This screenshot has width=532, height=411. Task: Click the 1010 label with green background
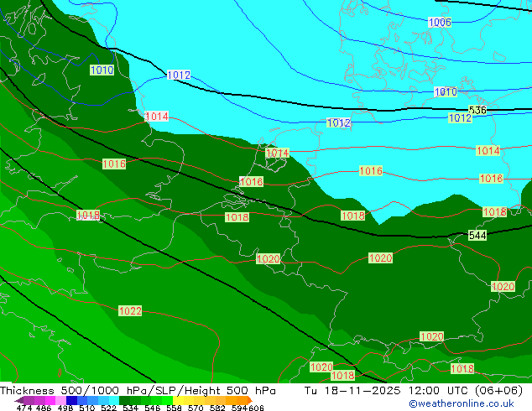[x=102, y=70]
